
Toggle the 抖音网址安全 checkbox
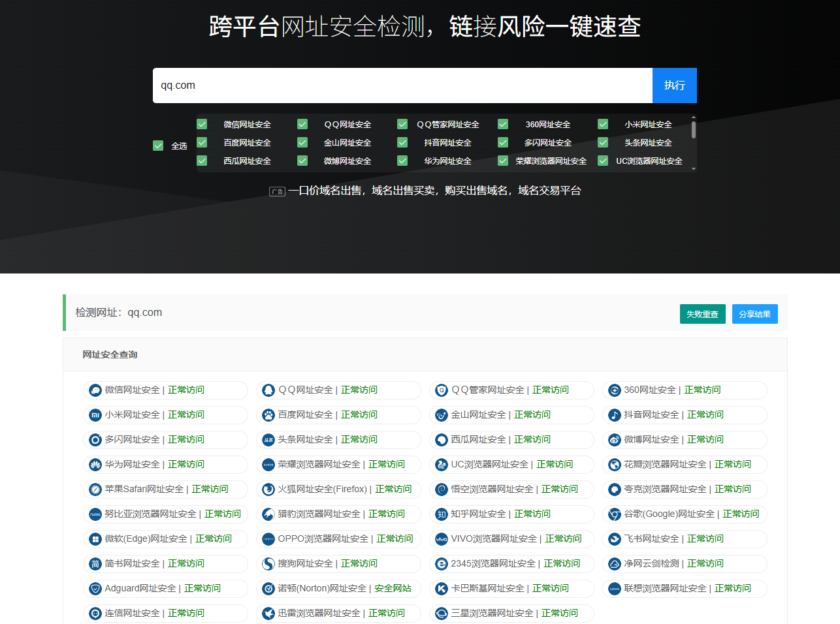[402, 142]
